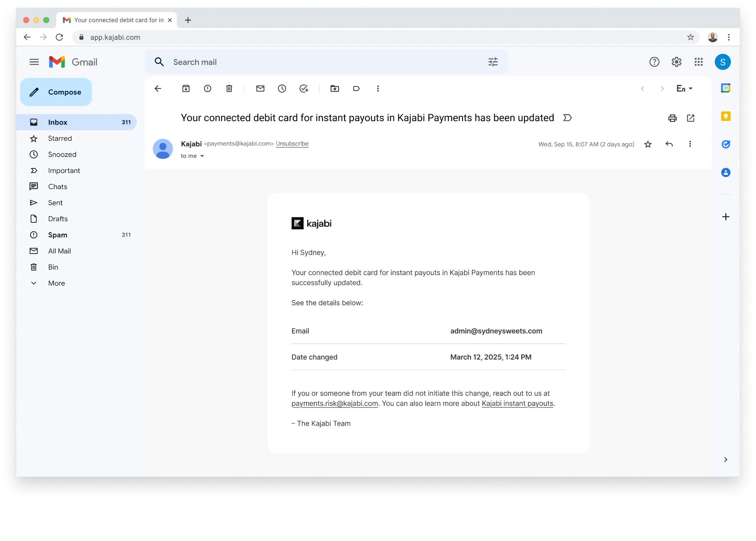Hide the side panel with the chevron
Viewport: 756px width, 541px height.
point(726,460)
